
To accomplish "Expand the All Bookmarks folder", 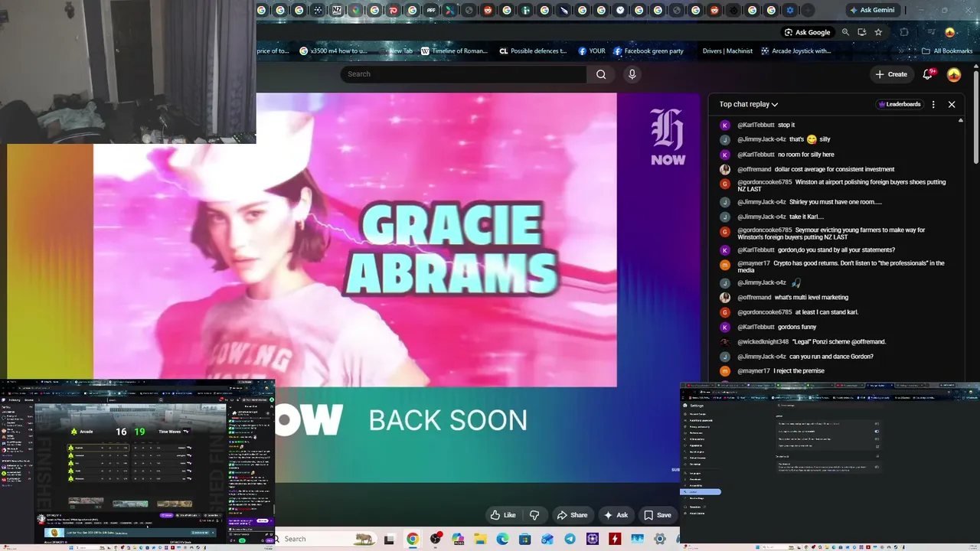I will click(947, 51).
